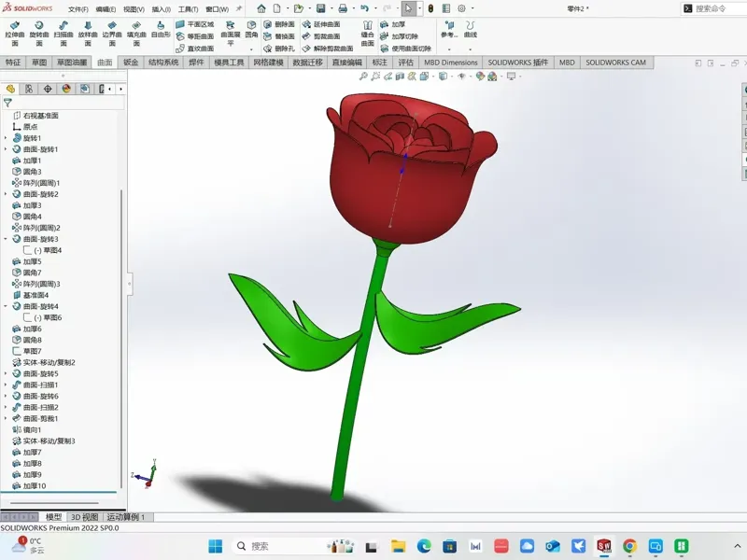Switch to the 运动算例 1 bottom tab
The width and height of the screenshot is (747, 560).
coord(125,517)
